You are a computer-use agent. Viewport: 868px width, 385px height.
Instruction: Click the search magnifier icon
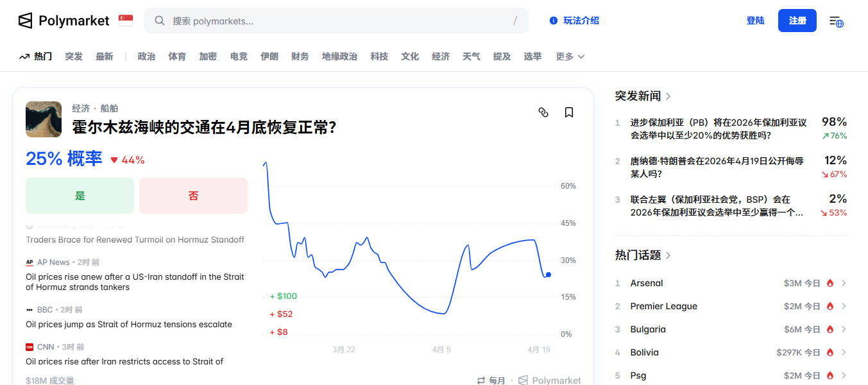pos(159,21)
